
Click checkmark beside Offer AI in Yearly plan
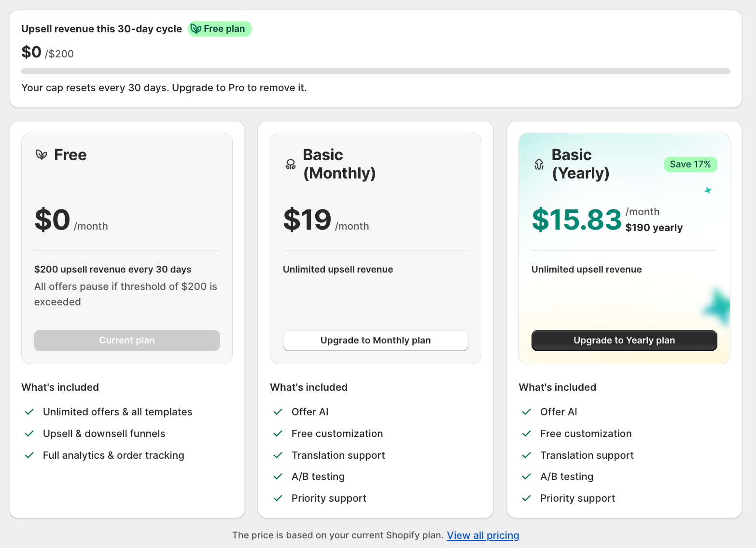pyautogui.click(x=527, y=412)
